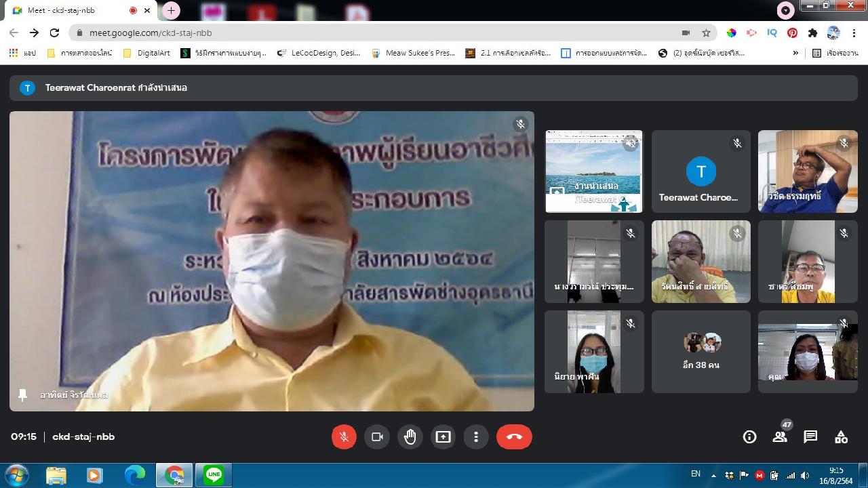Open the Pinterest extension
The height and width of the screenshot is (488, 868).
coord(792,33)
